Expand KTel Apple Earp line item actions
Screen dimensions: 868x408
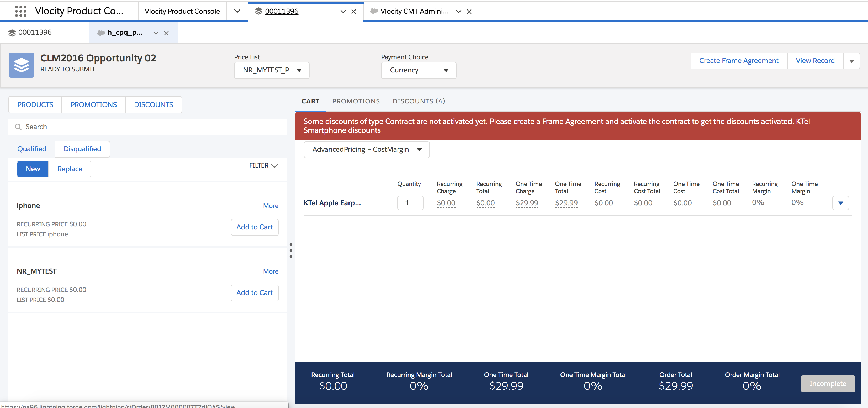click(840, 203)
